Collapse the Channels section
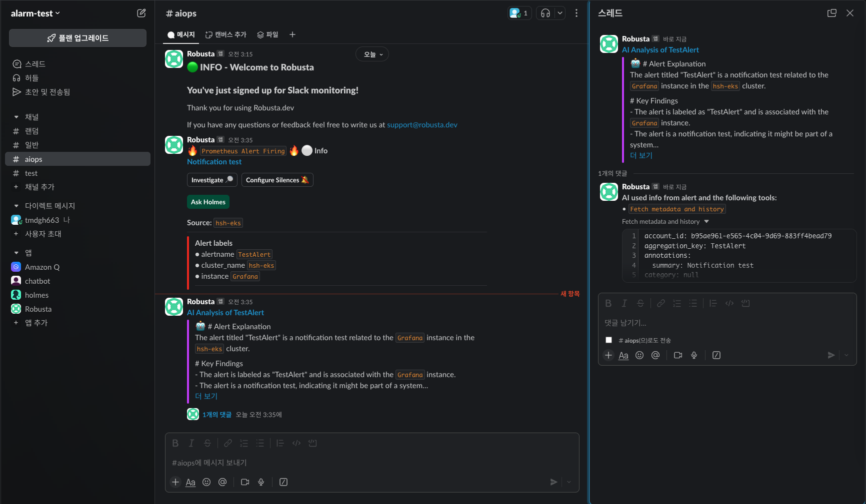 point(16,117)
